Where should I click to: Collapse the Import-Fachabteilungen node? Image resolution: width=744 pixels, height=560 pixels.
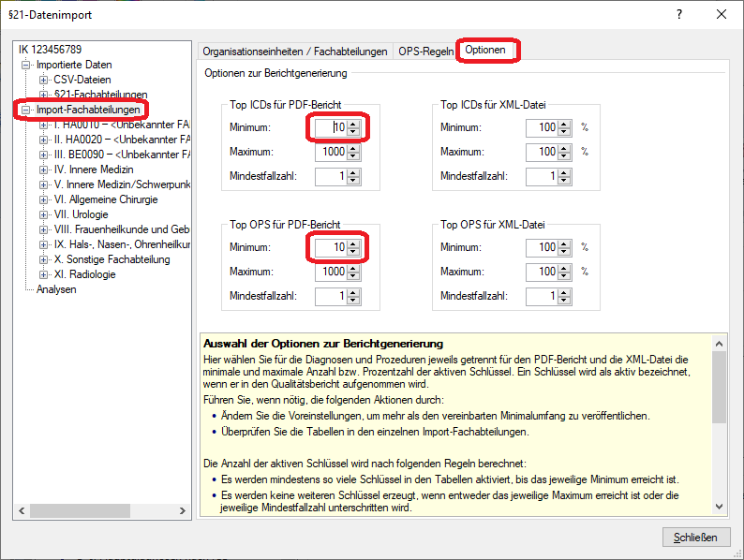tap(25, 110)
